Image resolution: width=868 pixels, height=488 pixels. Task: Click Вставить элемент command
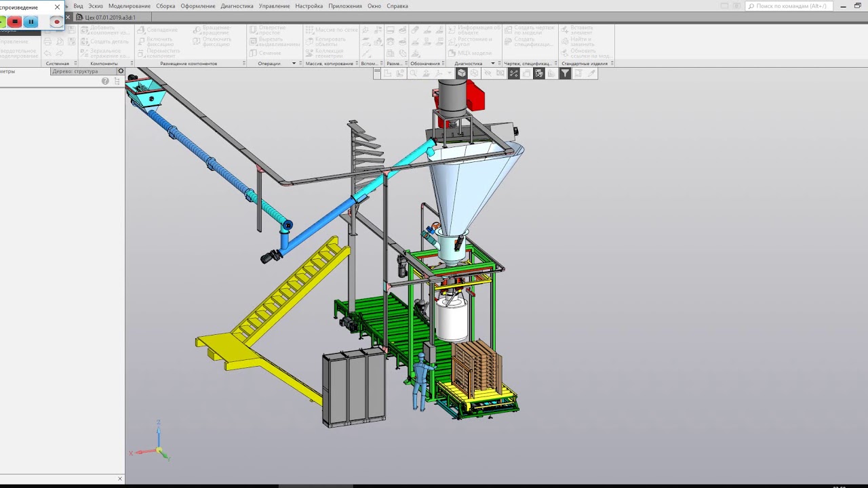[576, 30]
